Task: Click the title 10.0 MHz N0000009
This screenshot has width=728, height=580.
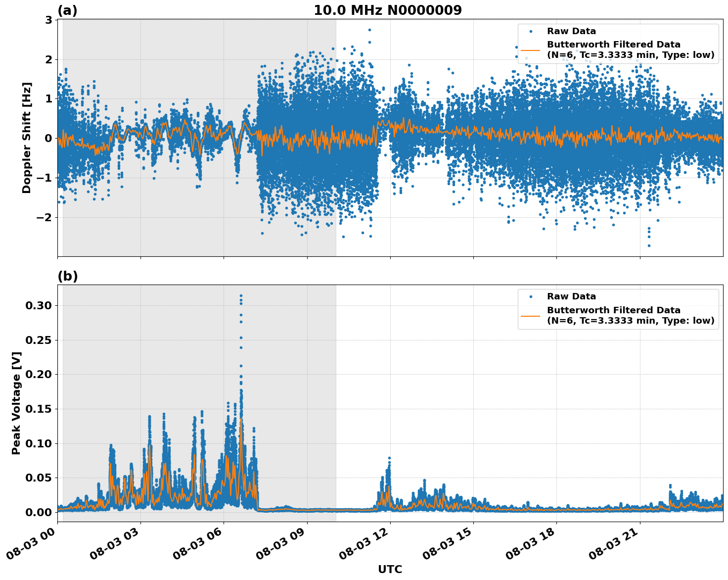Action: tap(389, 9)
